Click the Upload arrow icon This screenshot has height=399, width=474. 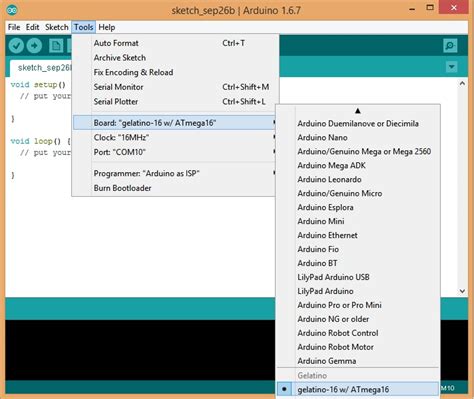pos(34,46)
